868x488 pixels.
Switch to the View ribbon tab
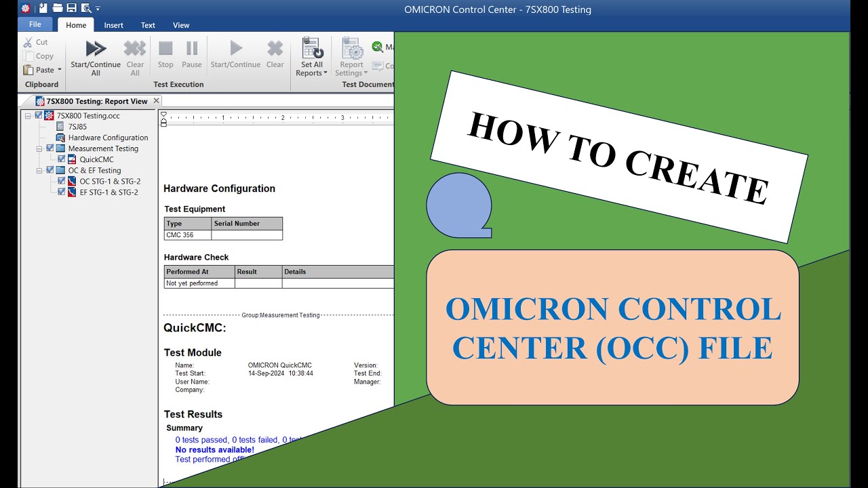181,25
